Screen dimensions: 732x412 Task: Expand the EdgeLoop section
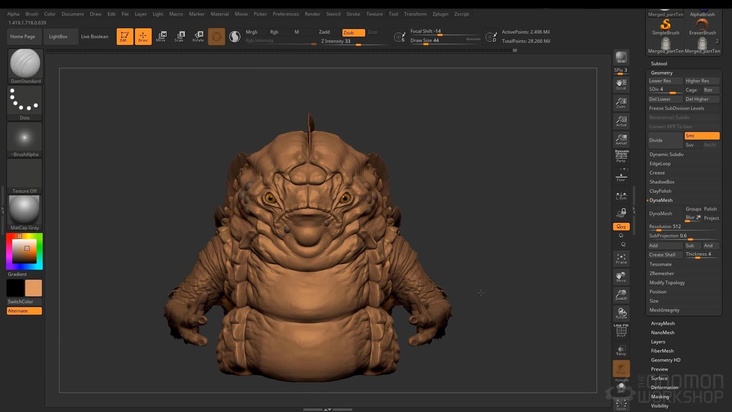pyautogui.click(x=660, y=164)
